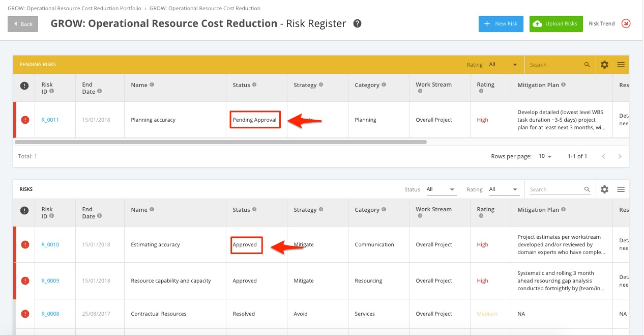644x335 pixels.
Task: Click the Pending Risks search field
Action: (x=555, y=65)
